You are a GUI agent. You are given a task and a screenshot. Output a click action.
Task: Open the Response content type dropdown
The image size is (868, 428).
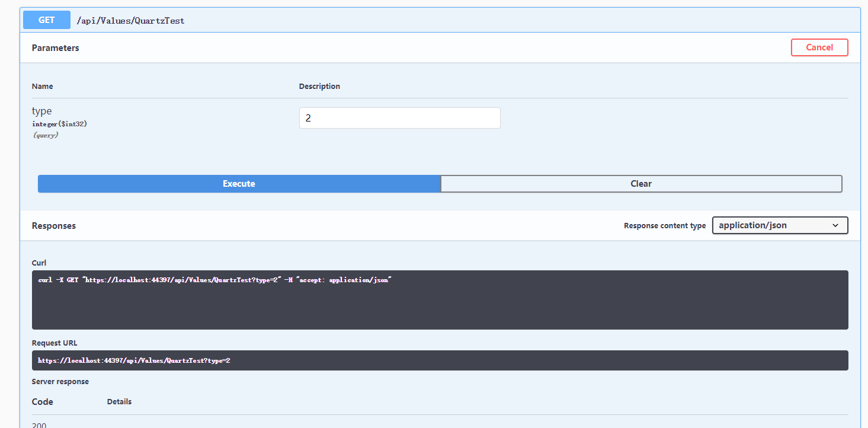click(780, 225)
